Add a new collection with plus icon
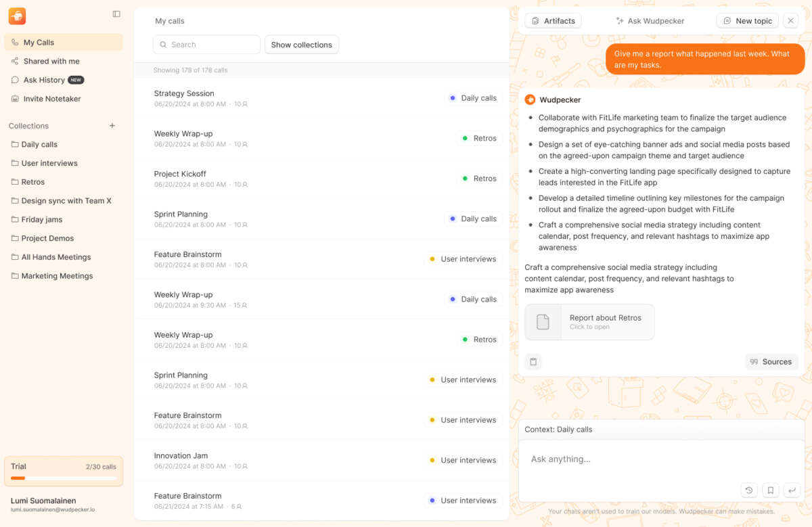 click(112, 126)
